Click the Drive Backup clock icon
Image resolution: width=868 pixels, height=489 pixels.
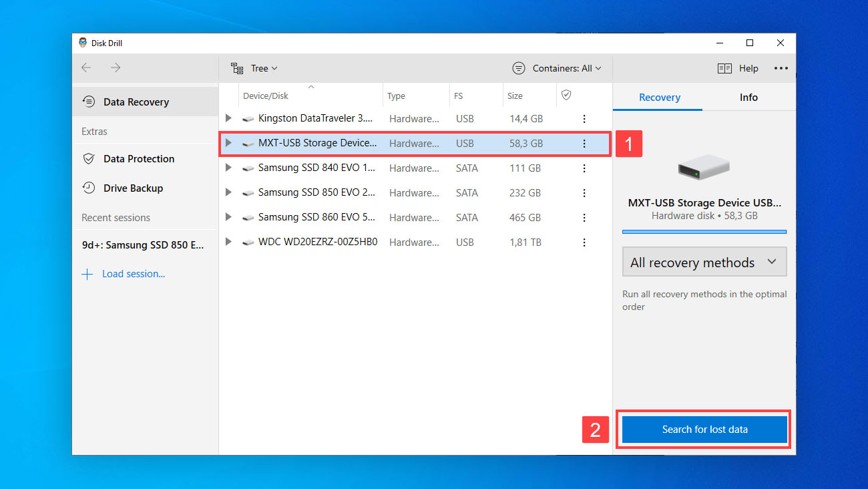click(x=88, y=188)
